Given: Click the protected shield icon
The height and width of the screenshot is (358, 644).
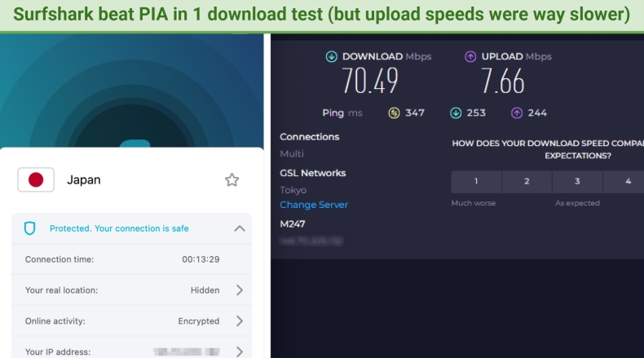Looking at the screenshot, I should pyautogui.click(x=30, y=228).
